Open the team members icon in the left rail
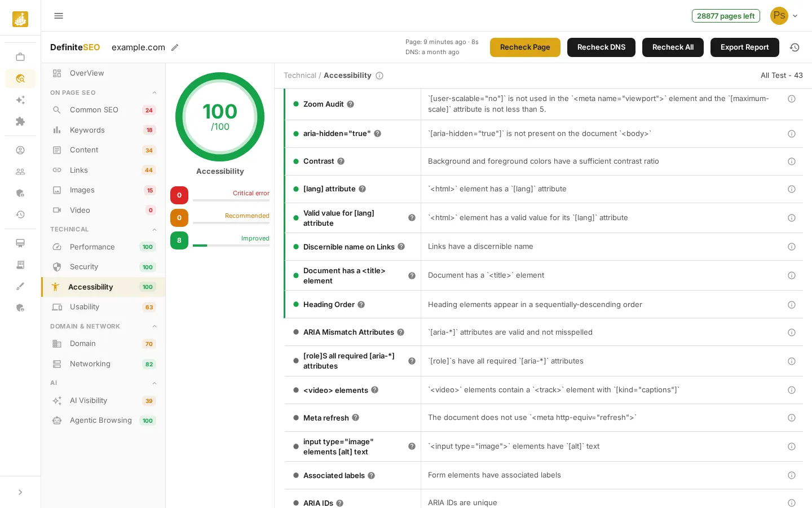812x508 pixels. 20,172
